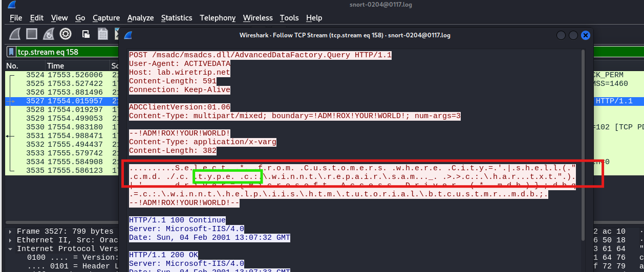Click the User-Agent: ACTIVEDATA line

(180, 63)
